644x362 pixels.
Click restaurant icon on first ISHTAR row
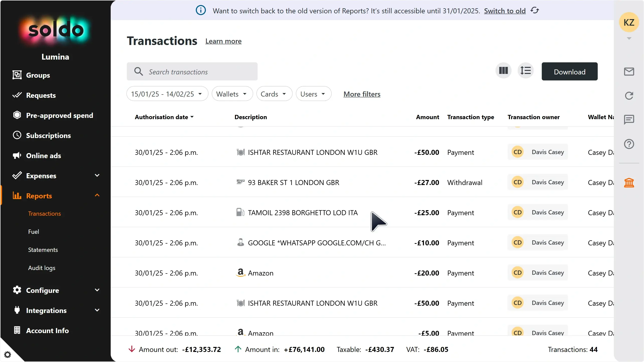[x=240, y=152]
